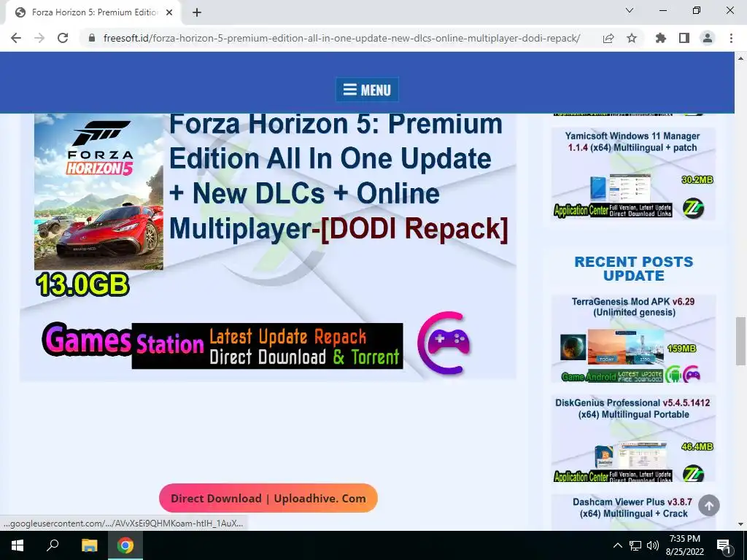The width and height of the screenshot is (747, 560).
Task: Select the Forza Horizon 5 tab
Action: (x=93, y=12)
